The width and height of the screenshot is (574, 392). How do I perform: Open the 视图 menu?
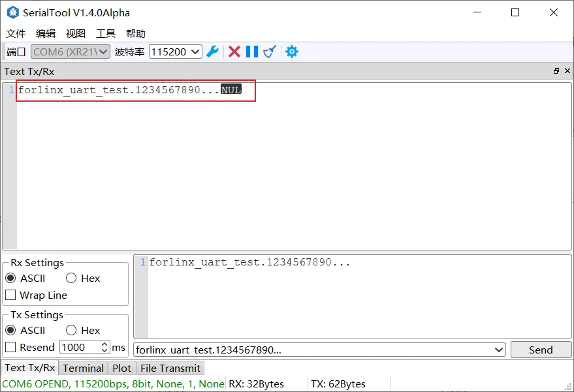(x=76, y=34)
